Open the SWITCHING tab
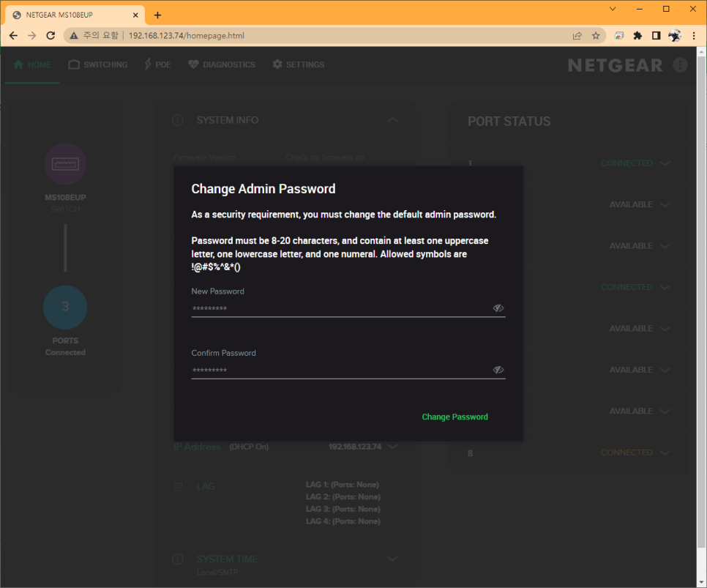Image resolution: width=707 pixels, height=588 pixels. click(98, 64)
